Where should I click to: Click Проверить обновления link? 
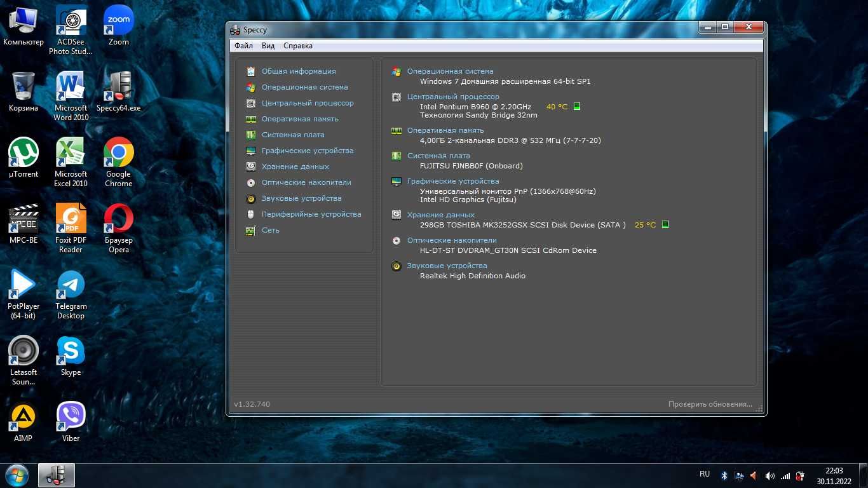click(710, 404)
